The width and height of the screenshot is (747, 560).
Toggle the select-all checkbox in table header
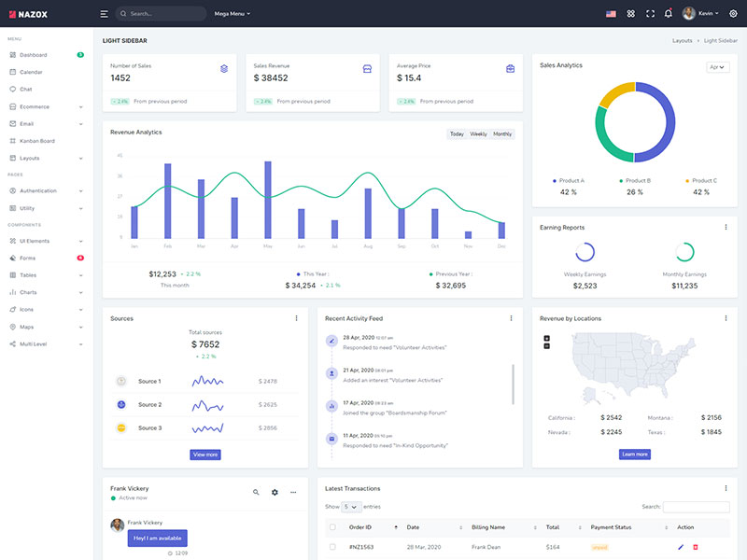tap(333, 527)
